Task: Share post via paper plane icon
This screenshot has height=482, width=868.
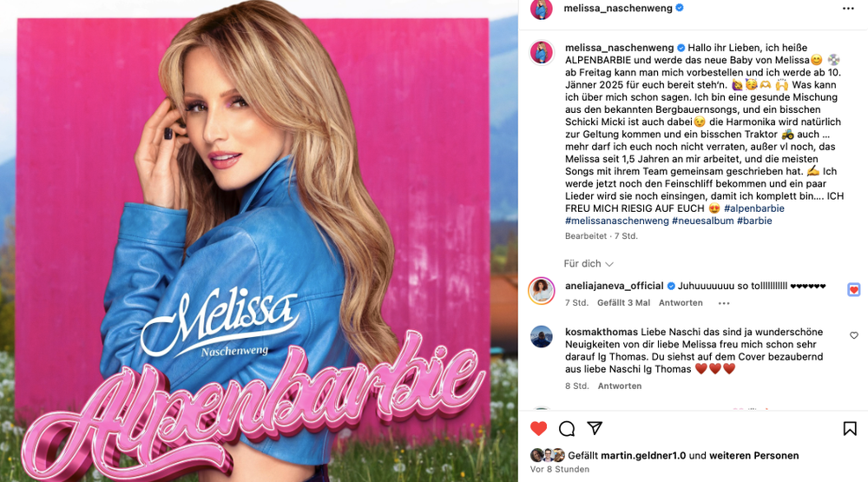Action: pos(595,427)
